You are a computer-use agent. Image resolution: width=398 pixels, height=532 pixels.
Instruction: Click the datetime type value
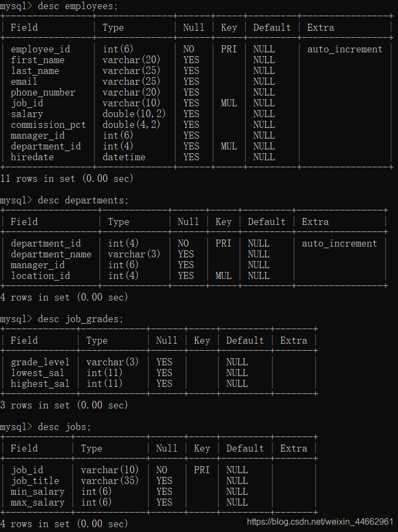pos(124,157)
